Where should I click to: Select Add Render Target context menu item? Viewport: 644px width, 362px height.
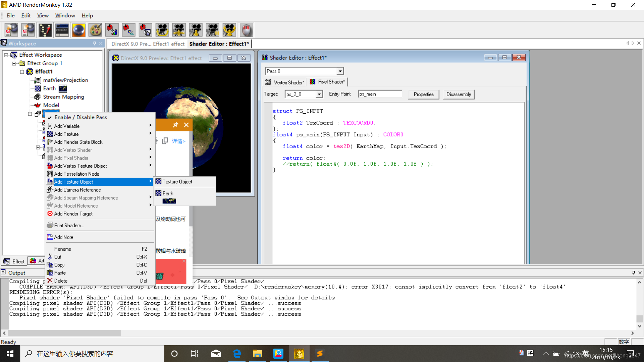tap(73, 214)
